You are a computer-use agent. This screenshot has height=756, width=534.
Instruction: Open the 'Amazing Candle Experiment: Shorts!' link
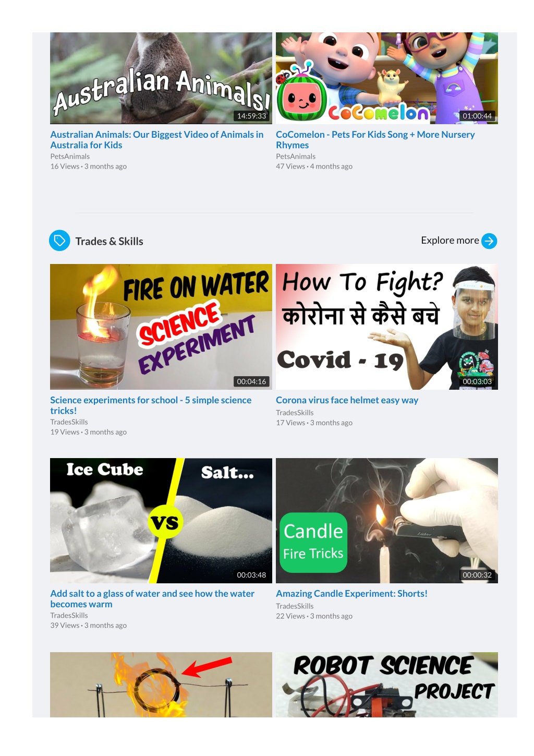(x=351, y=594)
